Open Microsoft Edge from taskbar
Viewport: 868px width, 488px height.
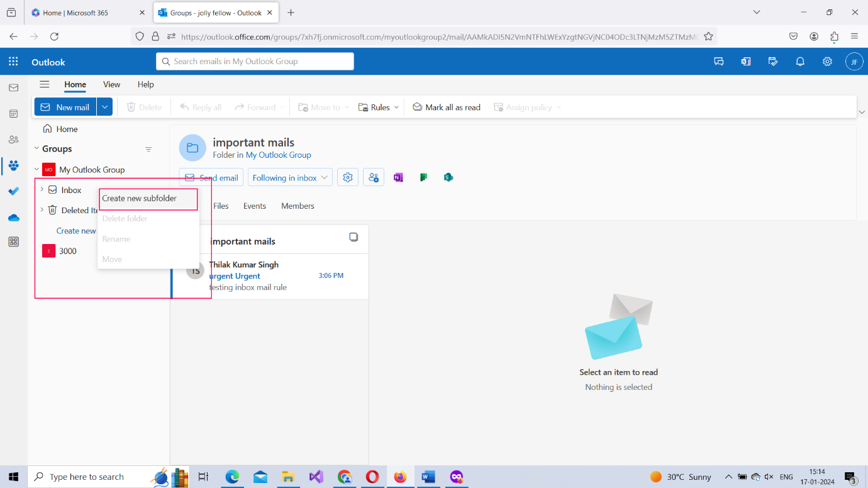(x=233, y=477)
